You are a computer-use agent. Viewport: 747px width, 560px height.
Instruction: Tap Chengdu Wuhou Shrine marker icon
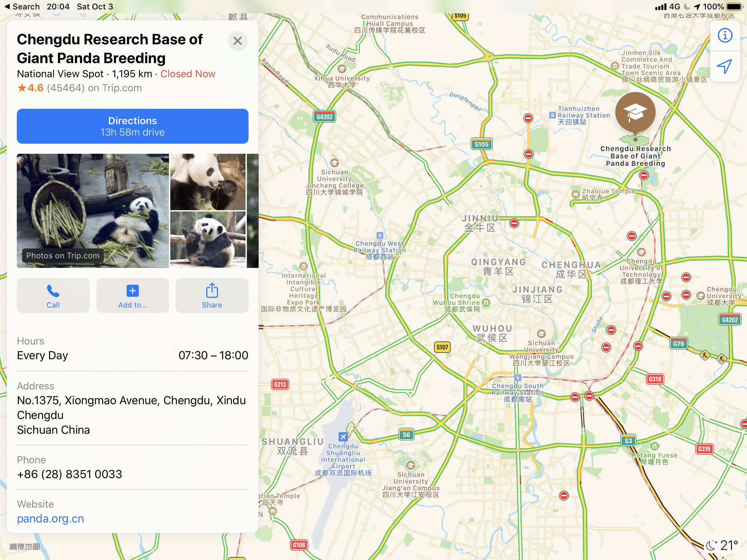coord(486,302)
